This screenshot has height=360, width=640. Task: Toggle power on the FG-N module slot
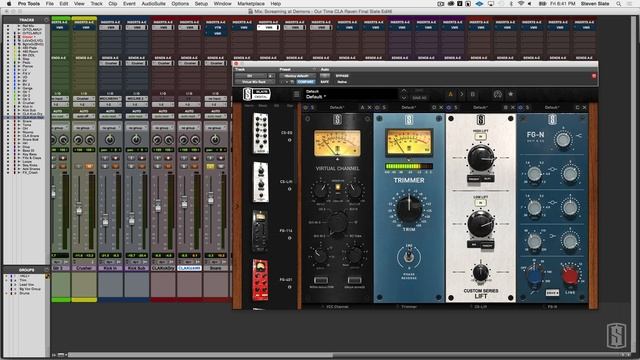[520, 107]
